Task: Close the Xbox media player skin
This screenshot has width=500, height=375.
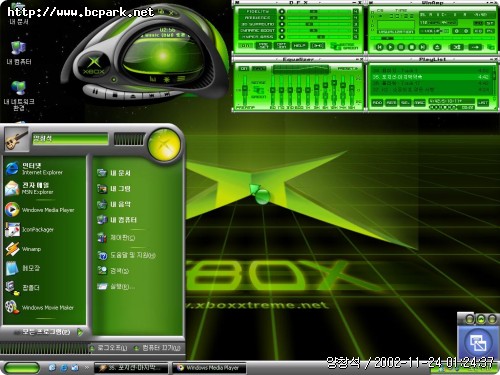Action: [x=171, y=13]
